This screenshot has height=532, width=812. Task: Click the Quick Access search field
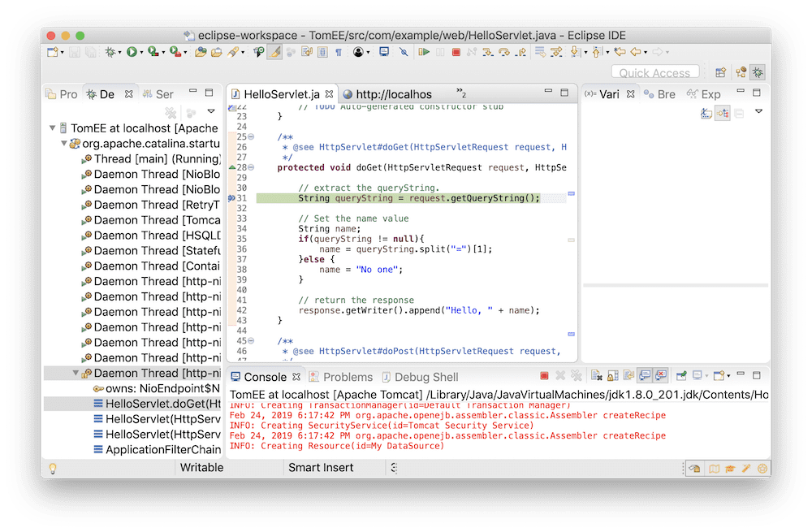(x=655, y=72)
